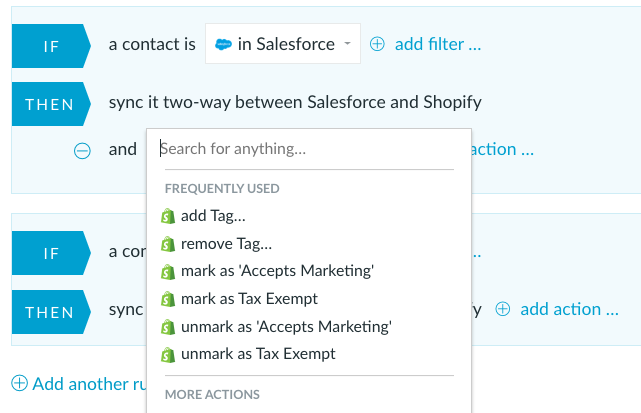Click the first rule's THEN label

(51, 104)
